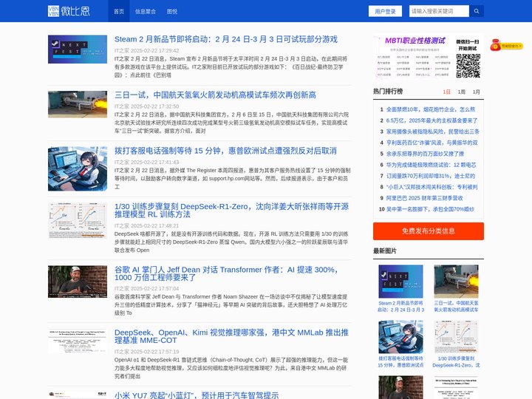Open the Steam 2 月新品节 article title
Screen dimensions: 532x399
pyautogui.click(x=226, y=39)
